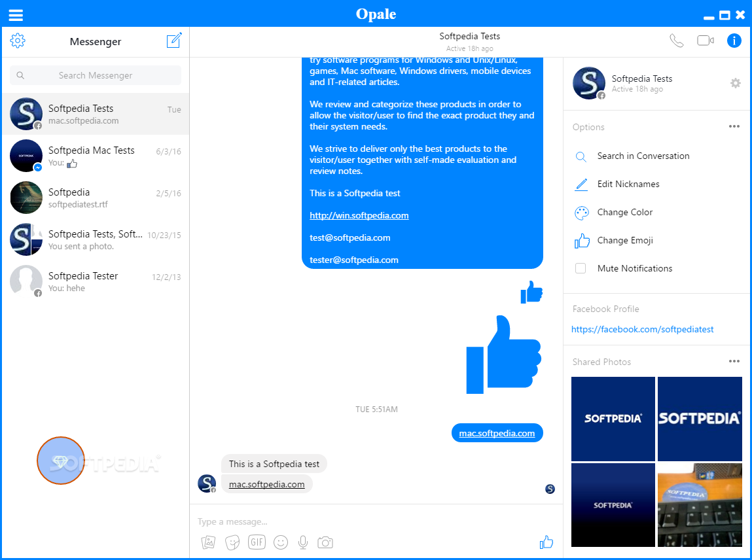752x560 pixels.
Task: Click the first shared Softpedia photo
Action: [613, 419]
